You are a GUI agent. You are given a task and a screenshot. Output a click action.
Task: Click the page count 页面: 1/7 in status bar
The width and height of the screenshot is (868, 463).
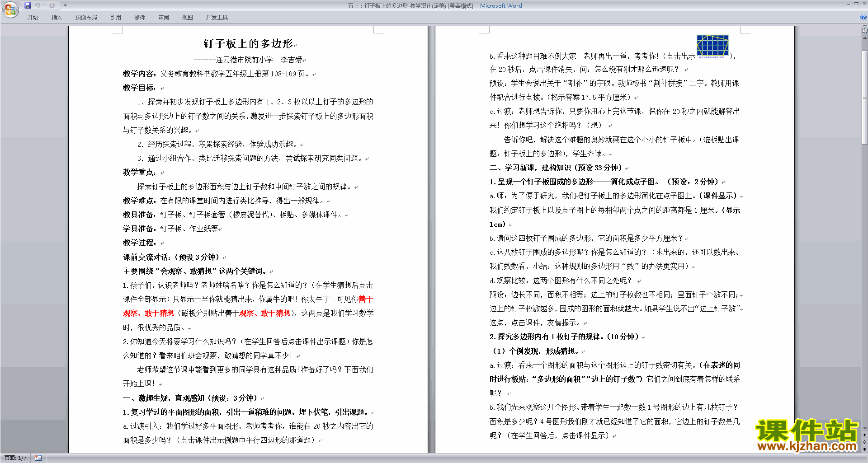point(15,458)
